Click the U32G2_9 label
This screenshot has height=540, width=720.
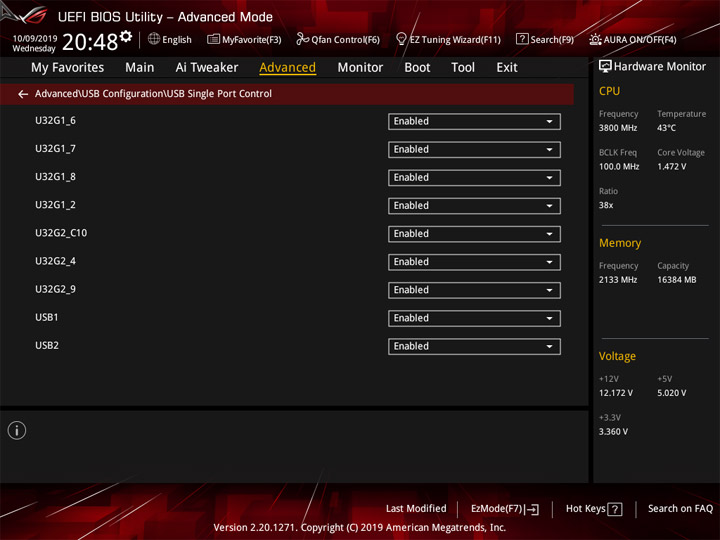pos(56,289)
